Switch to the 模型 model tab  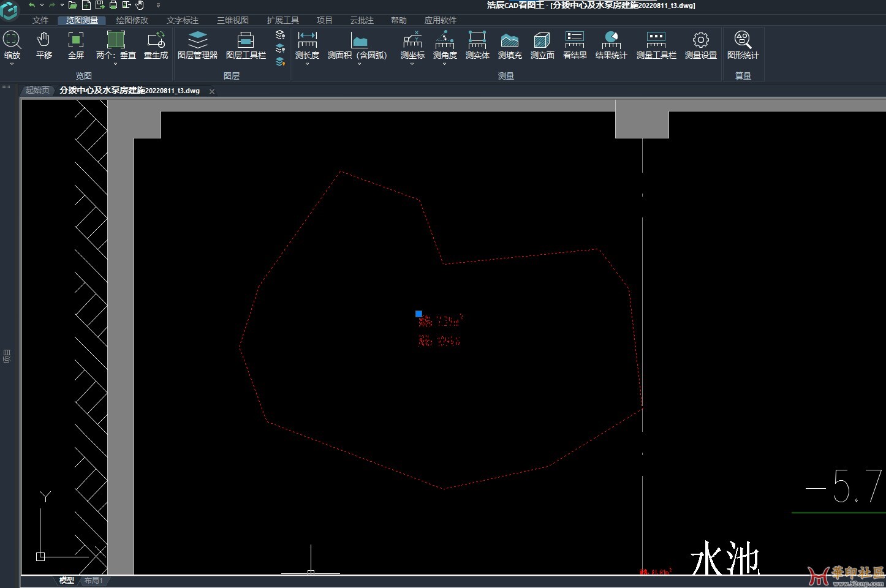[x=66, y=581]
